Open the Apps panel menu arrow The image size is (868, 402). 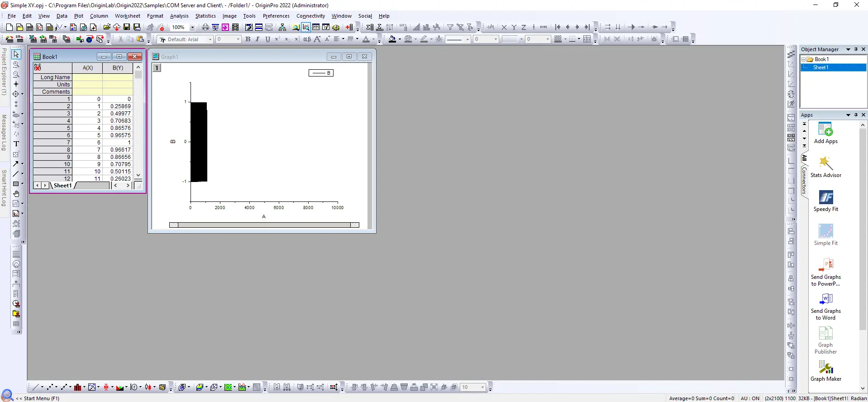click(x=848, y=115)
